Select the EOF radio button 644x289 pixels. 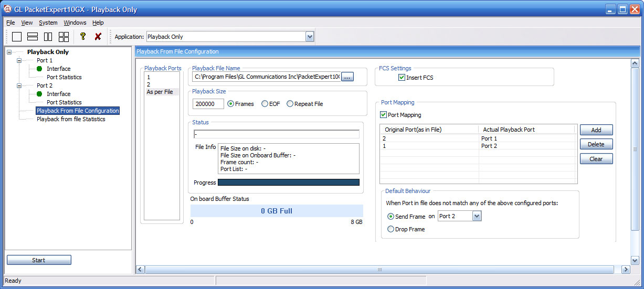(x=265, y=104)
